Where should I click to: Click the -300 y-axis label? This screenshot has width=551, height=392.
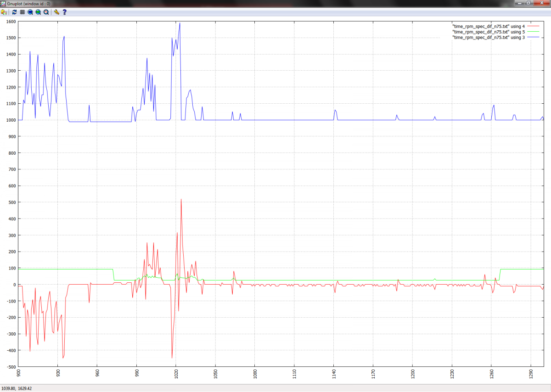pos(11,334)
